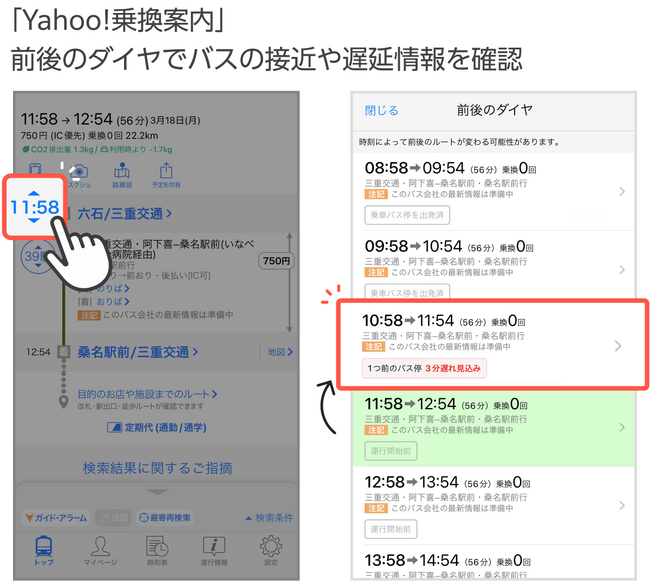
Task: Tap the screenshot camera icon
Action: (79, 173)
